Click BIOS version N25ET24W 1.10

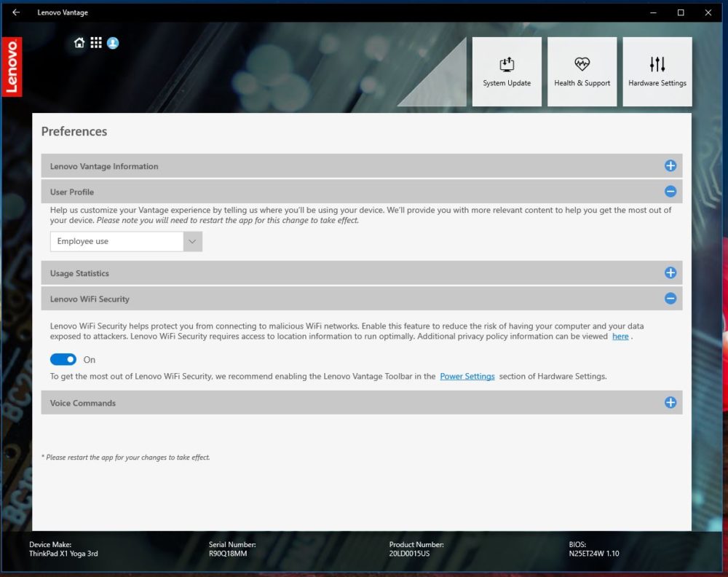(x=594, y=553)
